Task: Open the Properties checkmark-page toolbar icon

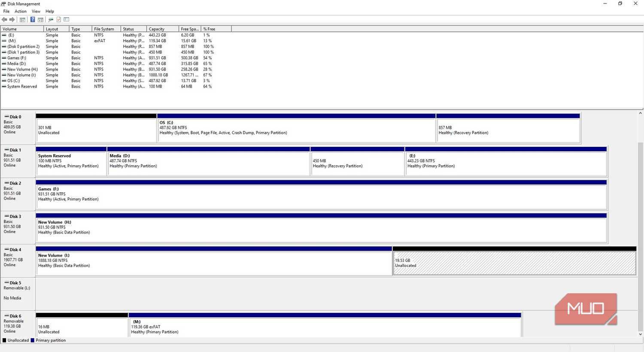Action: click(59, 19)
